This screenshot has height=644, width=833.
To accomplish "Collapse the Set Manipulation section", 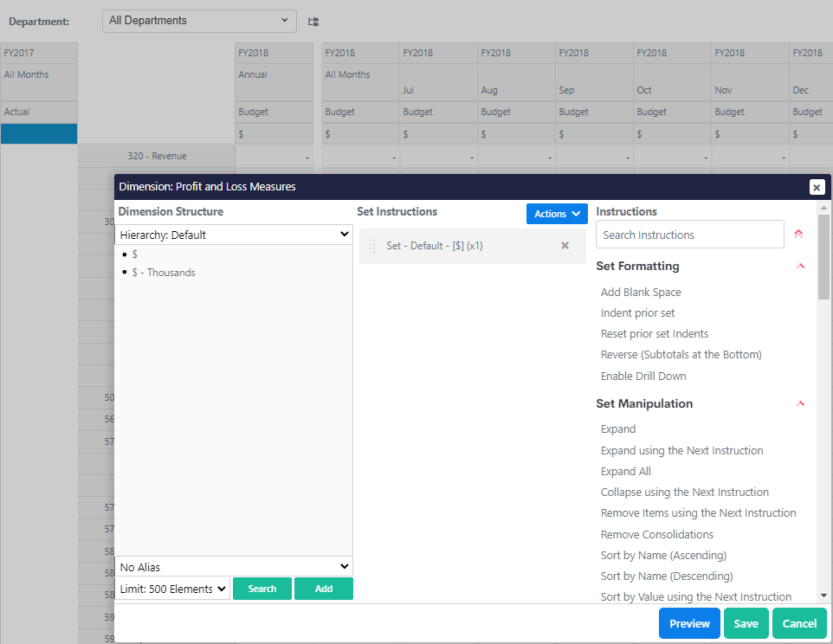I will tap(800, 403).
